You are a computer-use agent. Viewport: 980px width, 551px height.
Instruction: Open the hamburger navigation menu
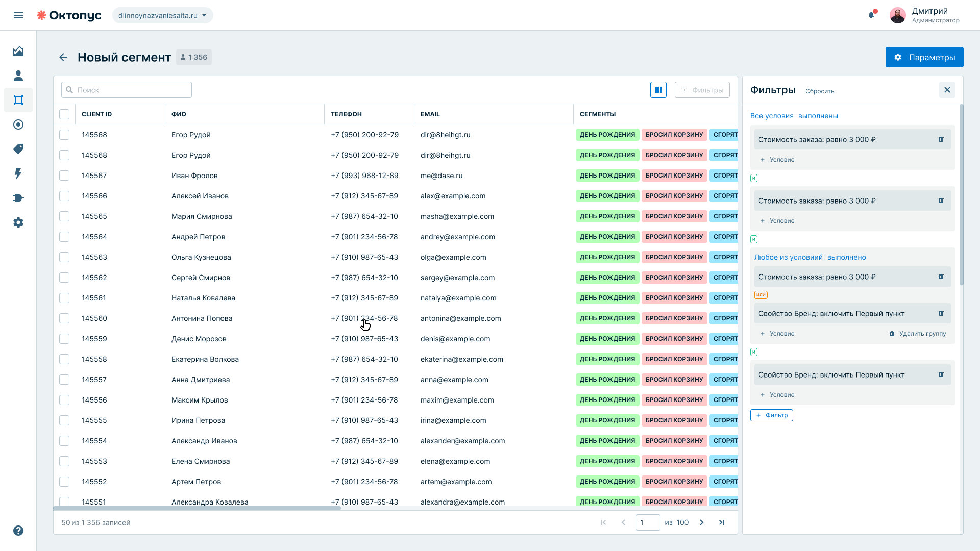18,15
